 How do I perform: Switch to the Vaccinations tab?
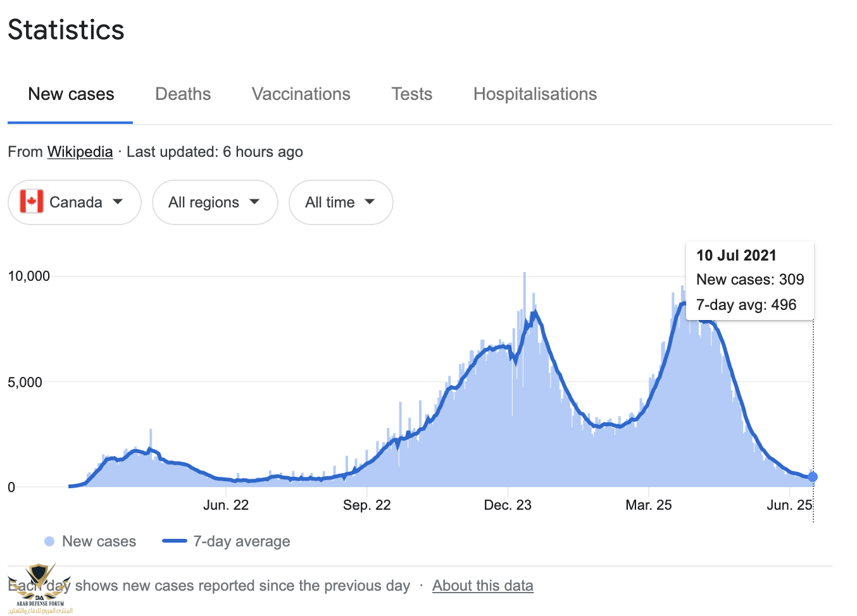[301, 94]
